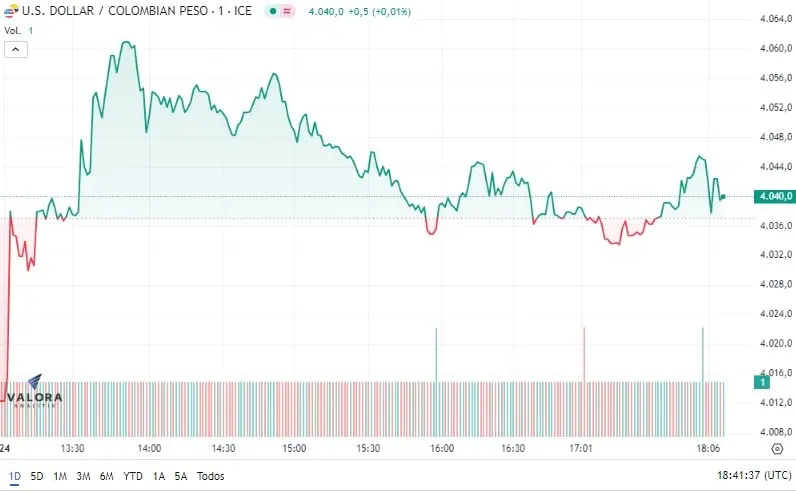
Task: Open timezone menu from 18:41:37 (UTC) clock
Action: click(x=754, y=476)
